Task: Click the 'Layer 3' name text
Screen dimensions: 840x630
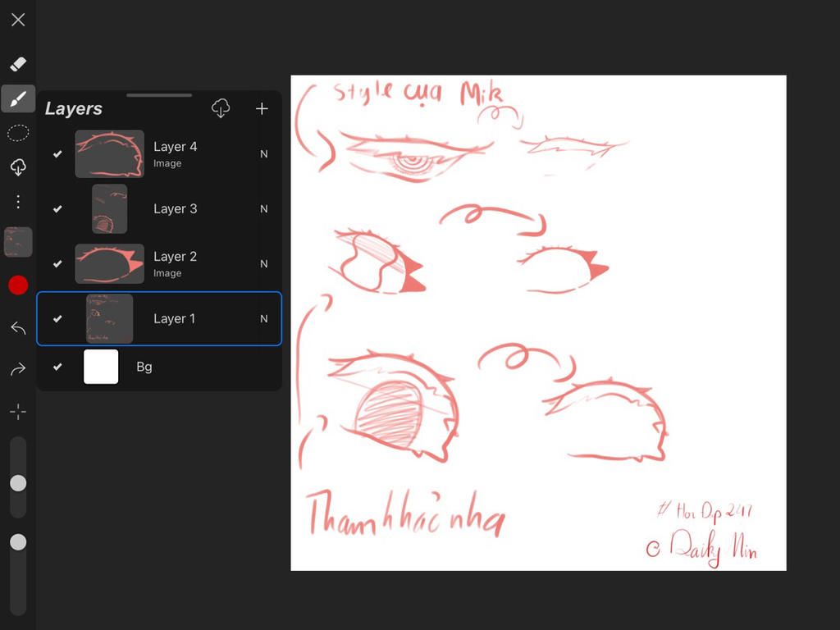Action: pos(176,209)
